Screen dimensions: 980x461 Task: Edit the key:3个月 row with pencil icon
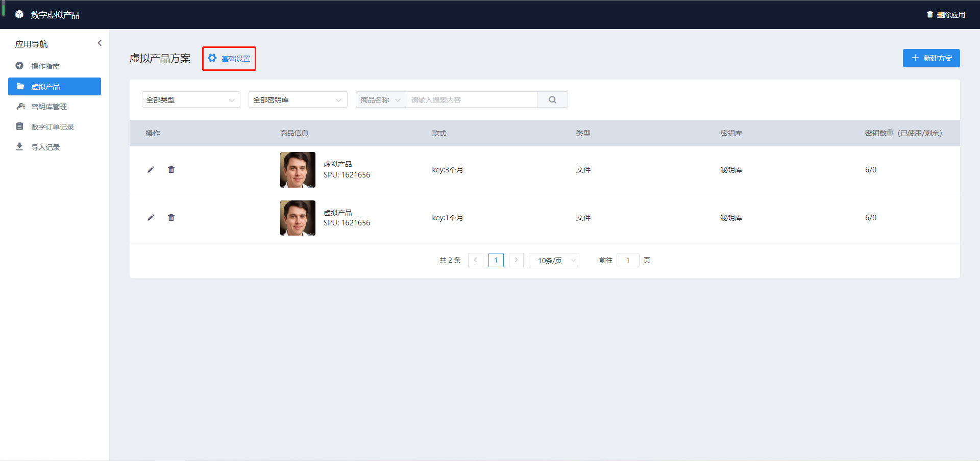point(151,170)
